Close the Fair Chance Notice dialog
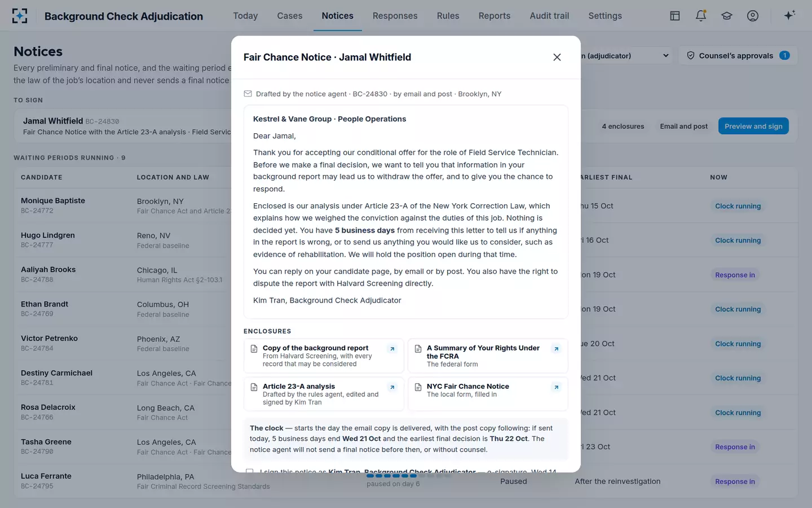This screenshot has width=812, height=508. [x=557, y=57]
